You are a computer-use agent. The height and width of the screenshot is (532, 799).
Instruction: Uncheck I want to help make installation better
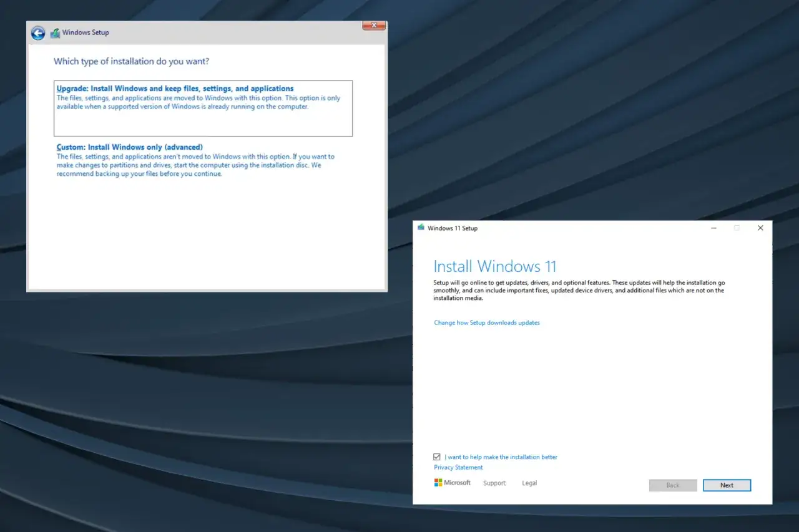437,457
